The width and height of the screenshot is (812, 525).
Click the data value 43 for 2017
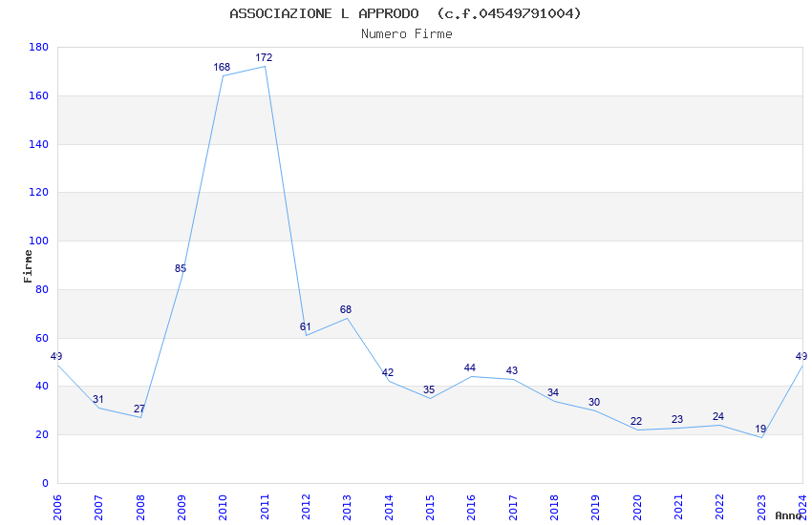pos(512,371)
